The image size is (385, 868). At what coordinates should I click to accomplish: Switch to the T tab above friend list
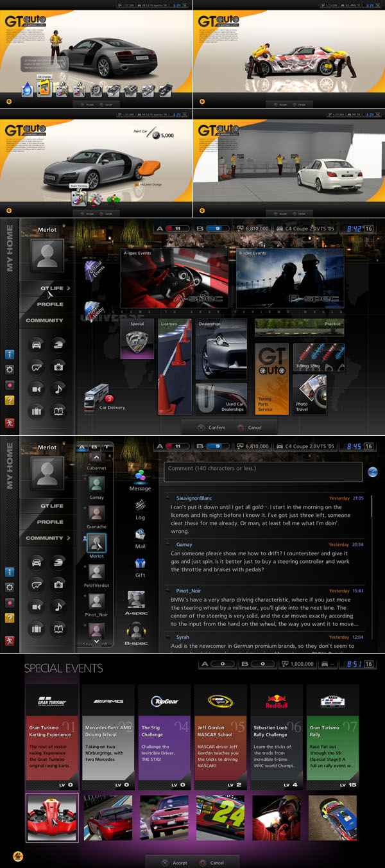tap(107, 447)
